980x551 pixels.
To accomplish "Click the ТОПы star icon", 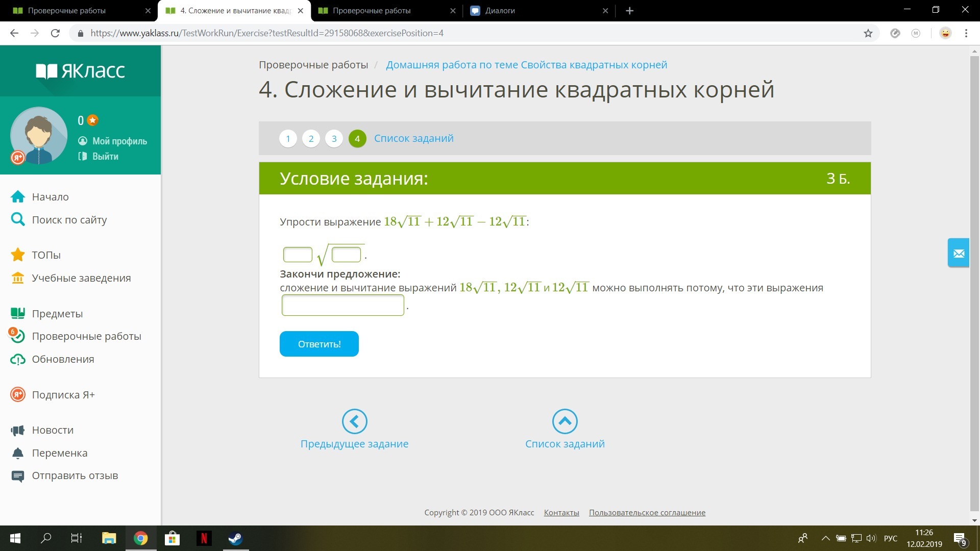I will point(18,255).
